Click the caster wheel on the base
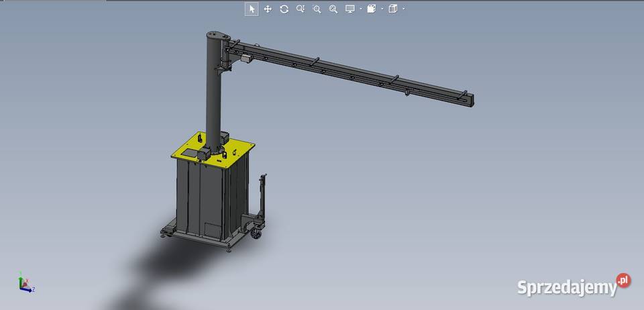Screen dimensions: 644x310 (x=255, y=234)
